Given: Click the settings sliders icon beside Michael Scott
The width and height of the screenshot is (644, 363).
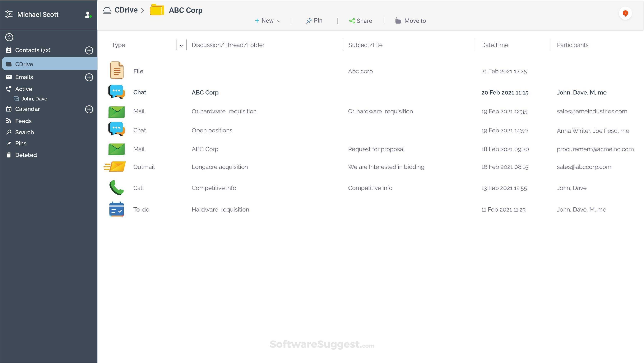Looking at the screenshot, I should pyautogui.click(x=9, y=14).
